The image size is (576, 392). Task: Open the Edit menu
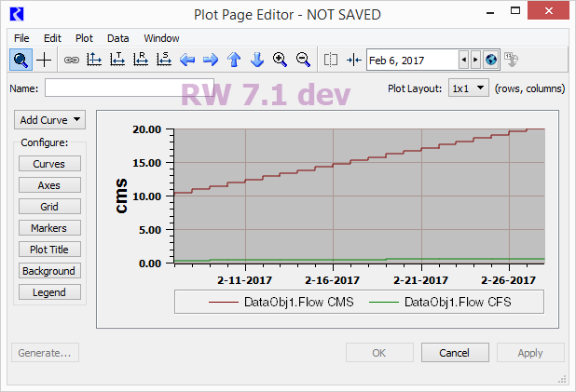[52, 38]
